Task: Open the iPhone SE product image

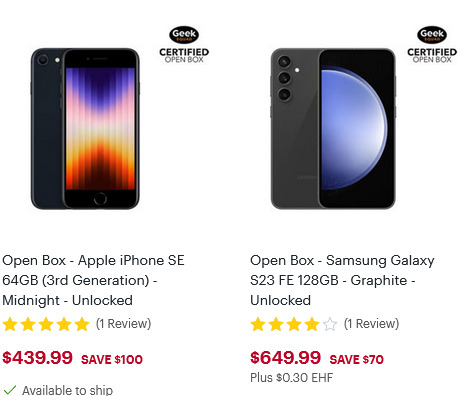Action: tap(85, 129)
